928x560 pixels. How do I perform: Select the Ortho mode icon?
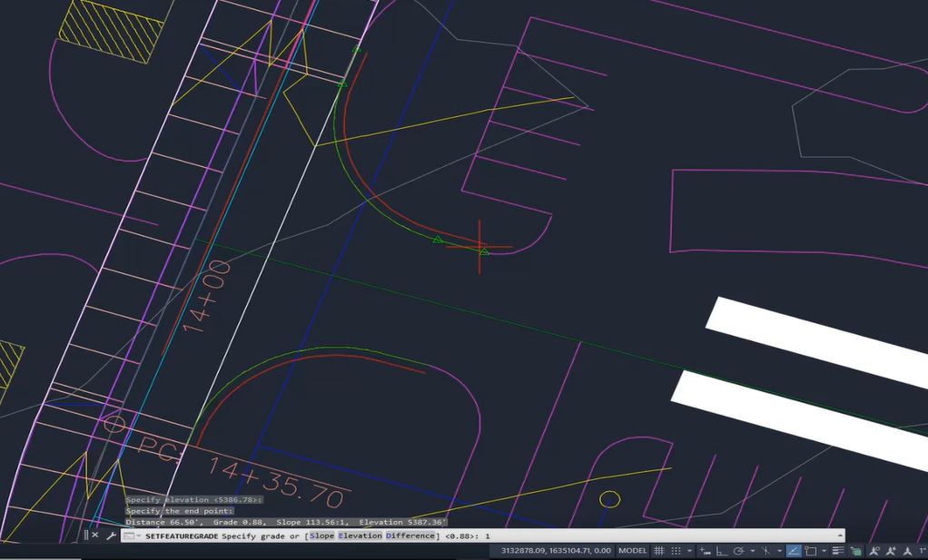coord(720,551)
